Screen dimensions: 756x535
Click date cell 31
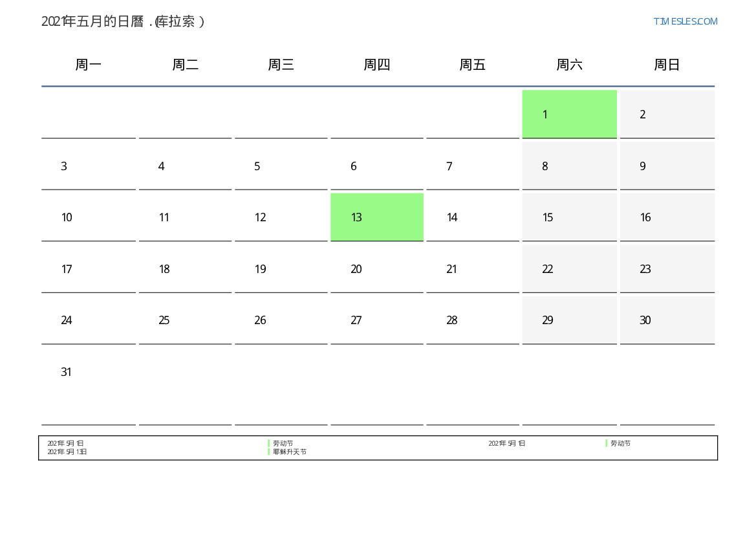tap(88, 386)
